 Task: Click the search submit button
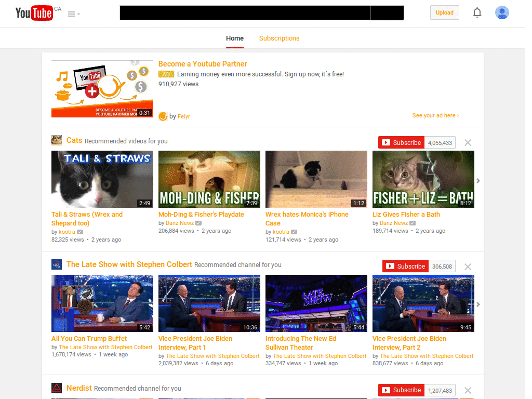(387, 13)
